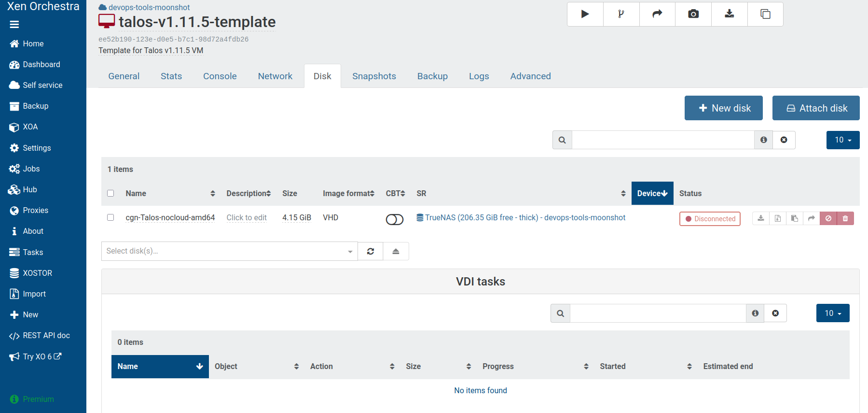Screen dimensions: 868x413
Task: Open the disks per-page 10 dropdown
Action: (x=843, y=140)
